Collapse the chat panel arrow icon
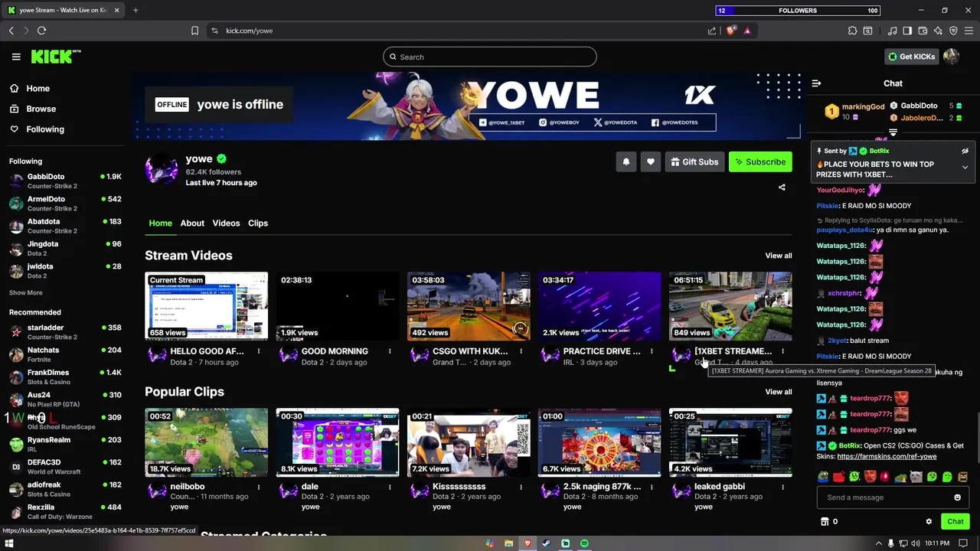Screen dimensions: 980x551 (x=816, y=83)
